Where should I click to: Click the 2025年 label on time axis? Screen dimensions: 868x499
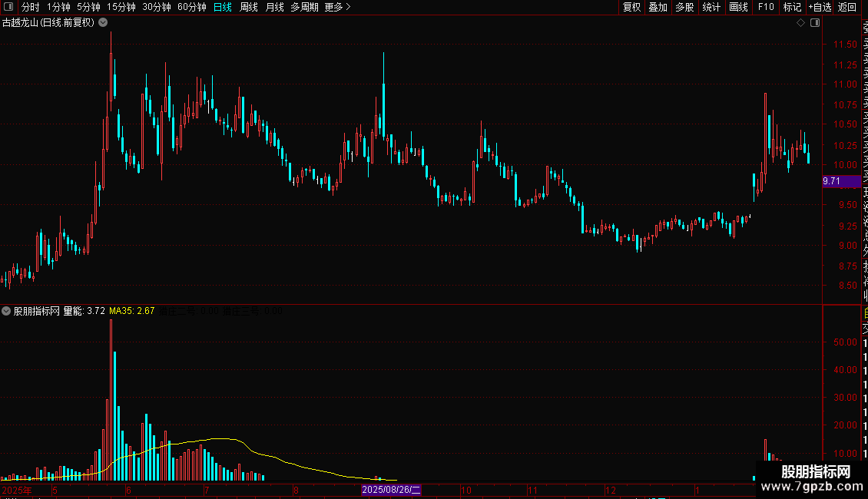point(17,490)
